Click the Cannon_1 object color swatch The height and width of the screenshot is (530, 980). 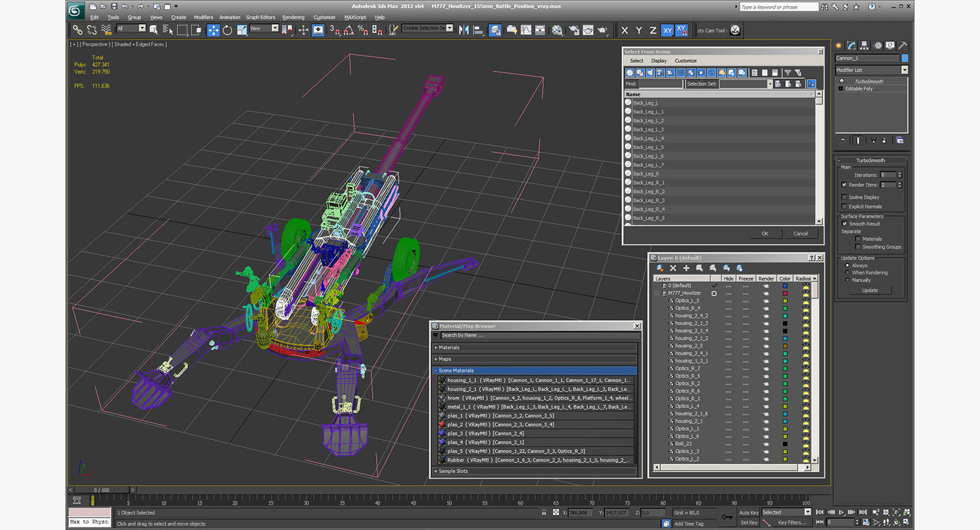(905, 58)
